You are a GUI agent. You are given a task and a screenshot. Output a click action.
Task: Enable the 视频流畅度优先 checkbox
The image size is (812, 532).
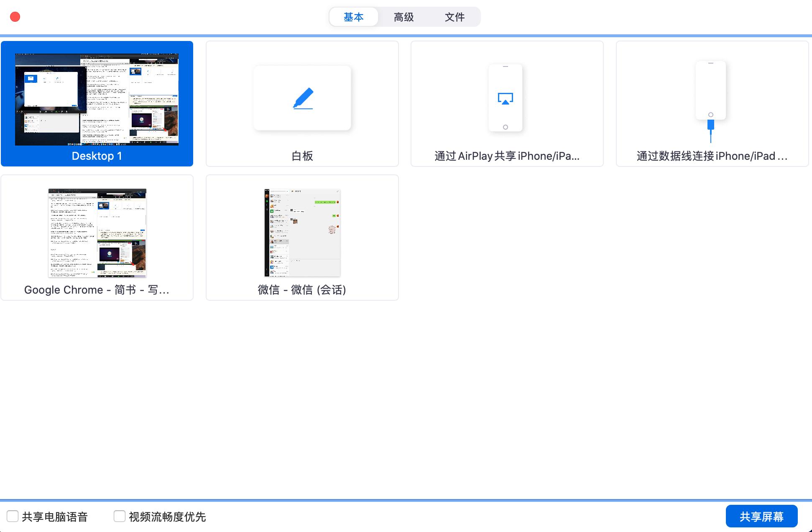[120, 517]
